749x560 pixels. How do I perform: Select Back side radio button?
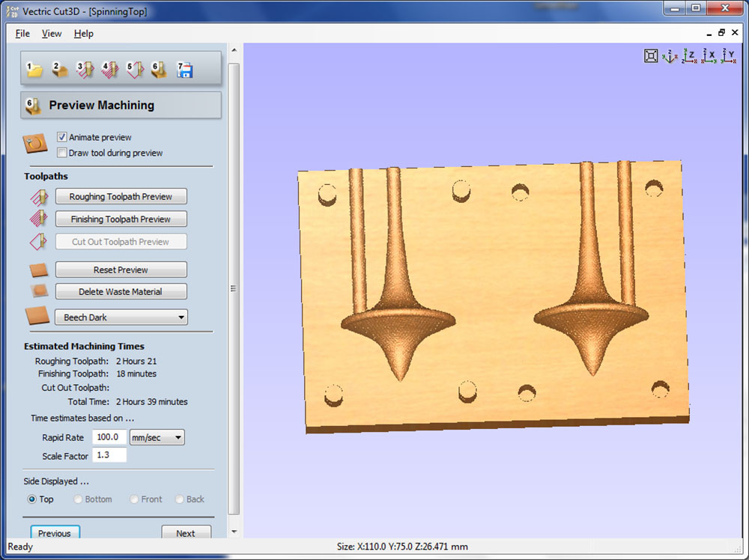(x=179, y=499)
